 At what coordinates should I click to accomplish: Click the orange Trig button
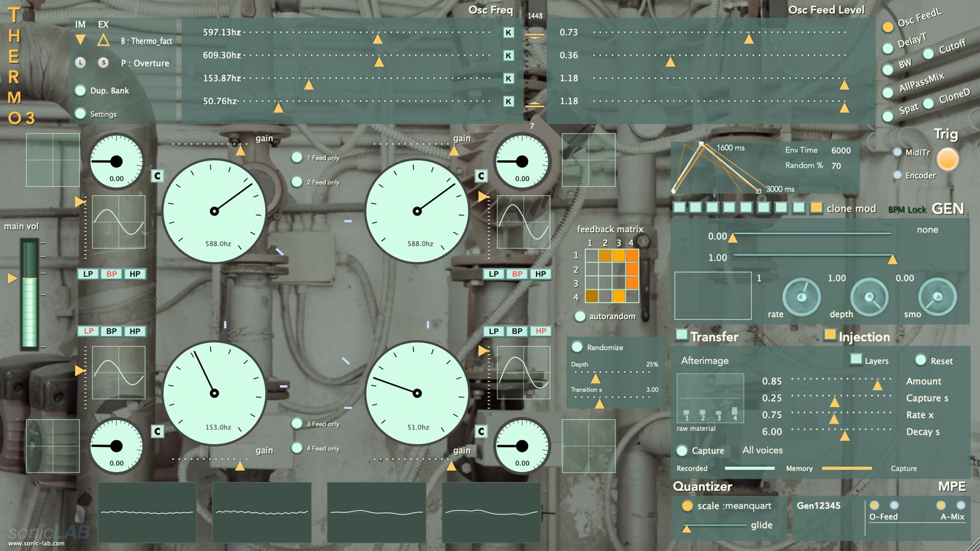pyautogui.click(x=948, y=159)
